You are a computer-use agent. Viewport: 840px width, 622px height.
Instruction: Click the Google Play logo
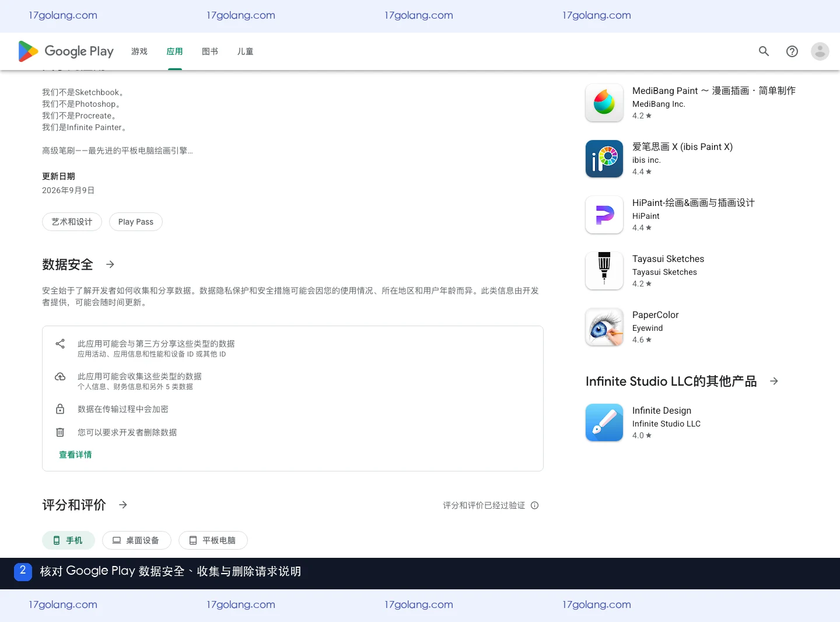(66, 51)
